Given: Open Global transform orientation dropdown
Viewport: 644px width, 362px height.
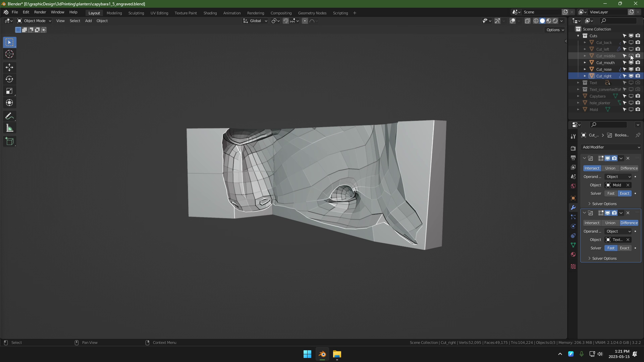Looking at the screenshot, I should click(255, 21).
